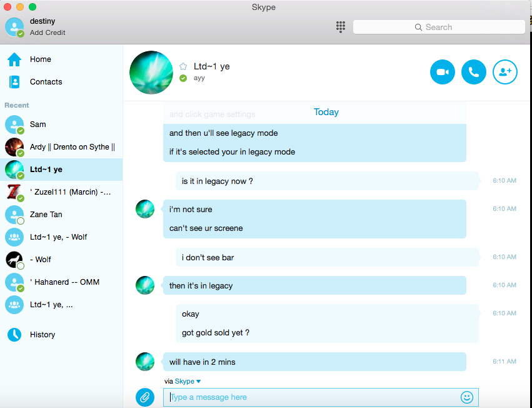Click message "okay"

(x=190, y=314)
